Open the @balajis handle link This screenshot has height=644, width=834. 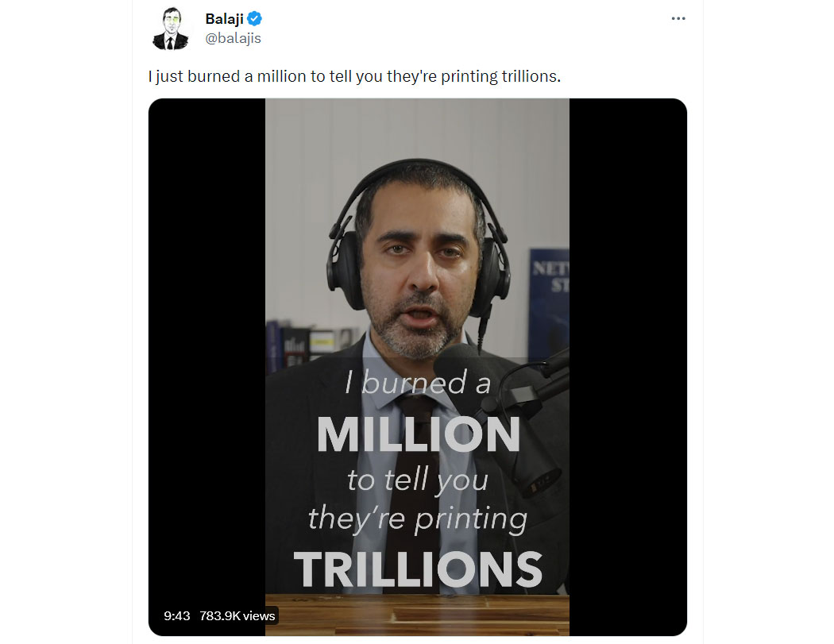pyautogui.click(x=233, y=38)
